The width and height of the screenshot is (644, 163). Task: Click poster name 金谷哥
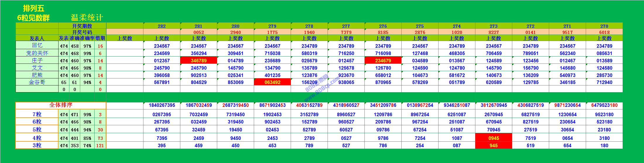click(37, 82)
